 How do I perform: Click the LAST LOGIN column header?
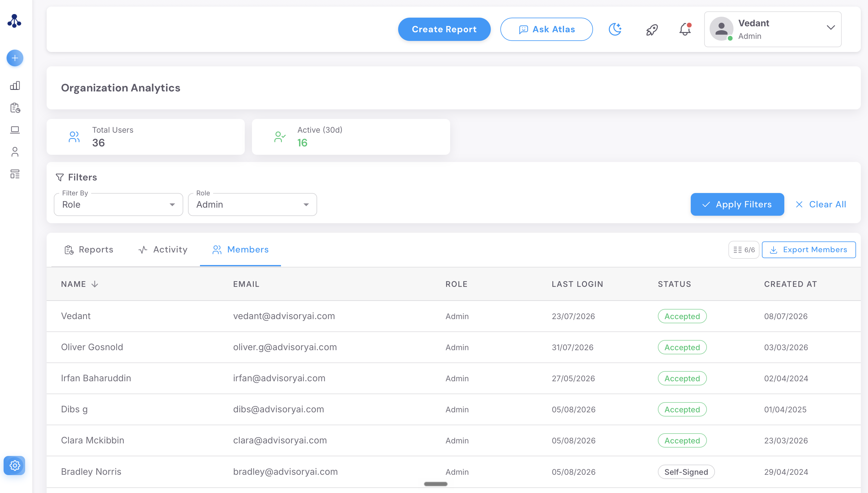click(x=577, y=284)
